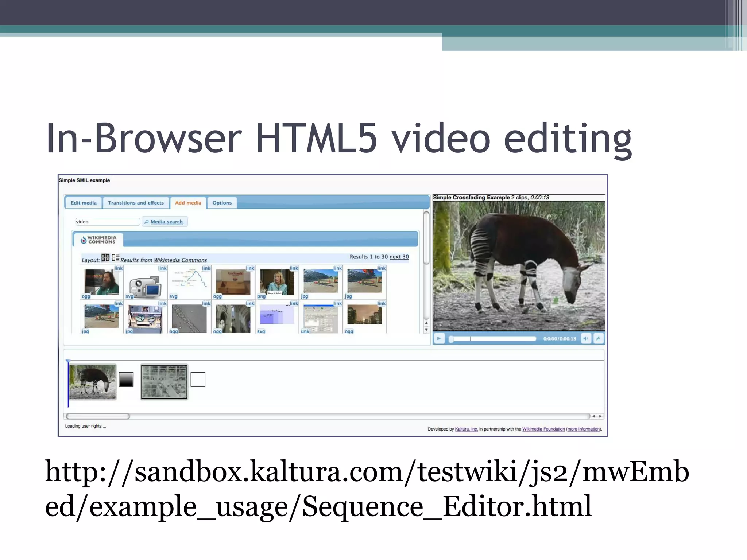The height and width of the screenshot is (560, 747).
Task: Mute audio with the volume icon
Action: point(586,339)
